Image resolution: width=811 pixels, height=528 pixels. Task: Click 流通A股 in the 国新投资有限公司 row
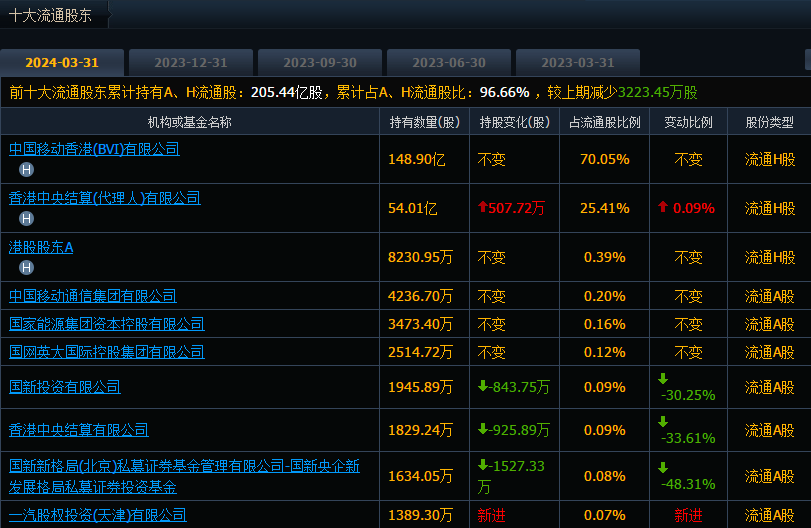click(770, 387)
